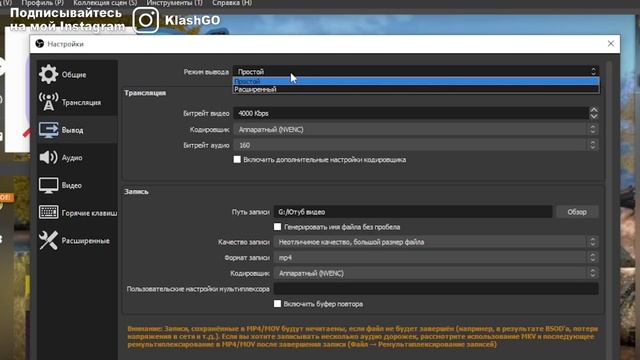Decrease Битрейт видео with down arrow
Viewport: 640px width, 360px height.
(594, 116)
